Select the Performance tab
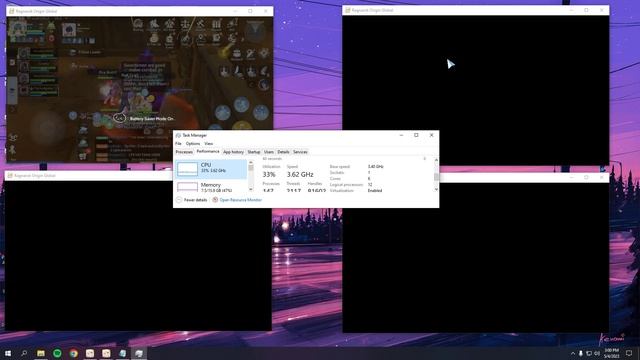This screenshot has width=640, height=360. click(208, 151)
